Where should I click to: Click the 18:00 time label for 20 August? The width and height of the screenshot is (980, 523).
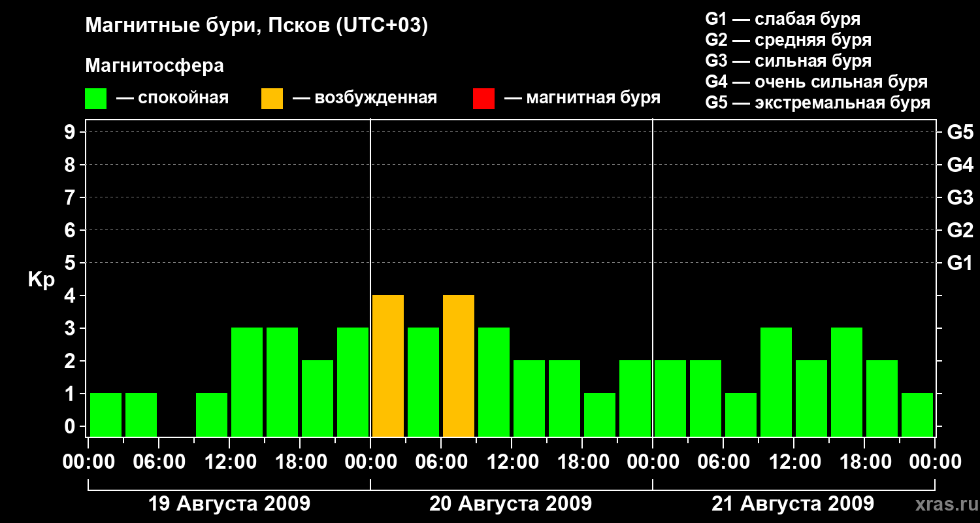coord(582,462)
